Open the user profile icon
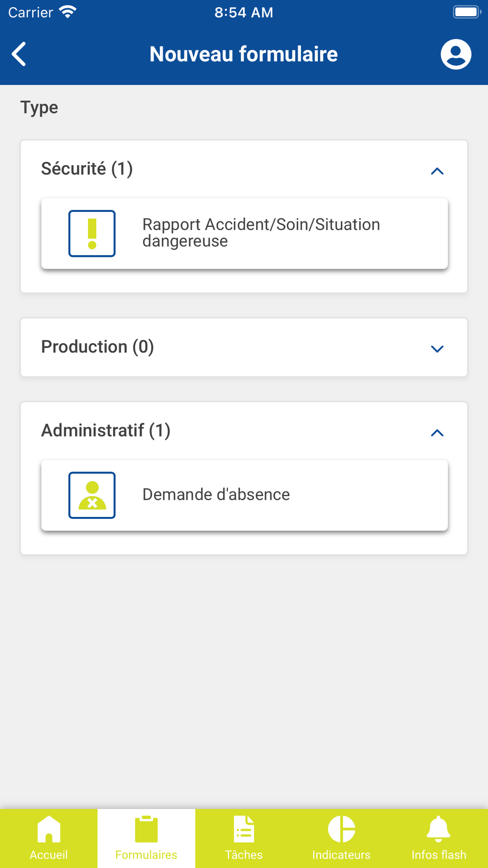The image size is (488, 868). tap(456, 54)
